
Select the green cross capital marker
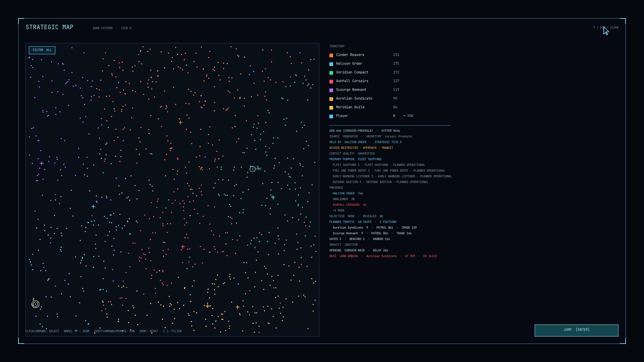pos(273,197)
